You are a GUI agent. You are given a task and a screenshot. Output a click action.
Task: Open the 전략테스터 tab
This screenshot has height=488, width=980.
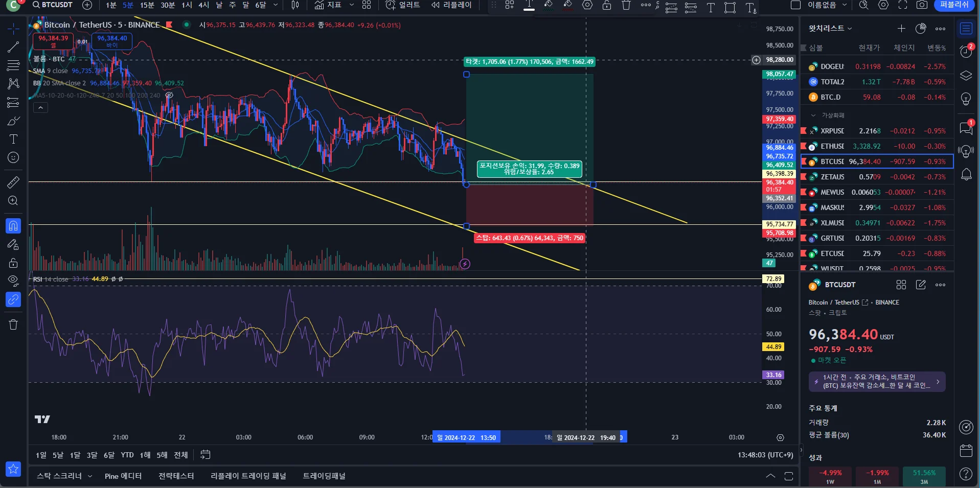(176, 476)
